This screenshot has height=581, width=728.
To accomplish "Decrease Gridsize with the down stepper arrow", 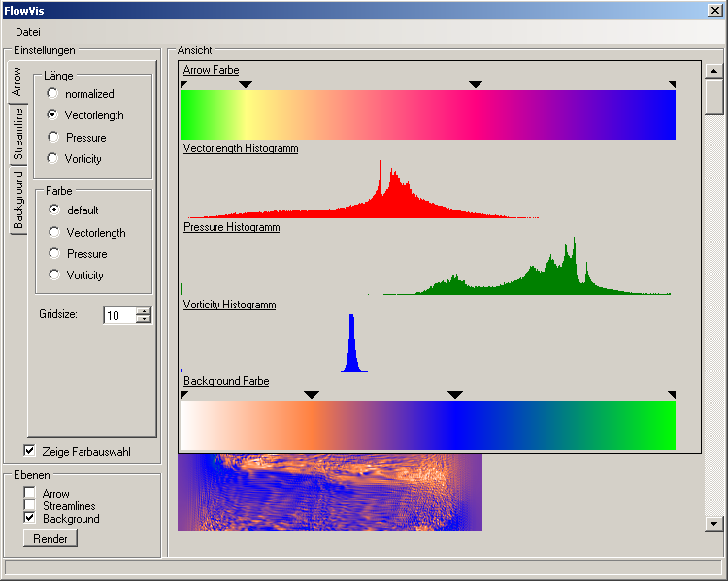I will click(x=144, y=319).
